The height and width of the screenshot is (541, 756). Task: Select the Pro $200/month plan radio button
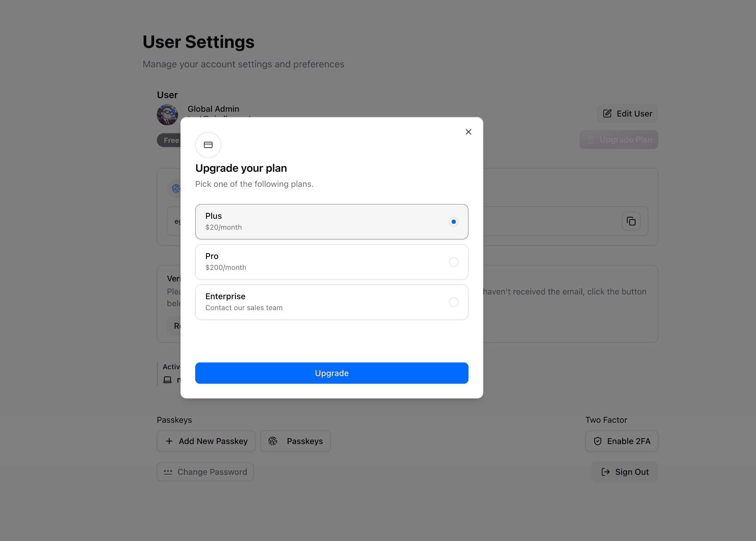(453, 262)
